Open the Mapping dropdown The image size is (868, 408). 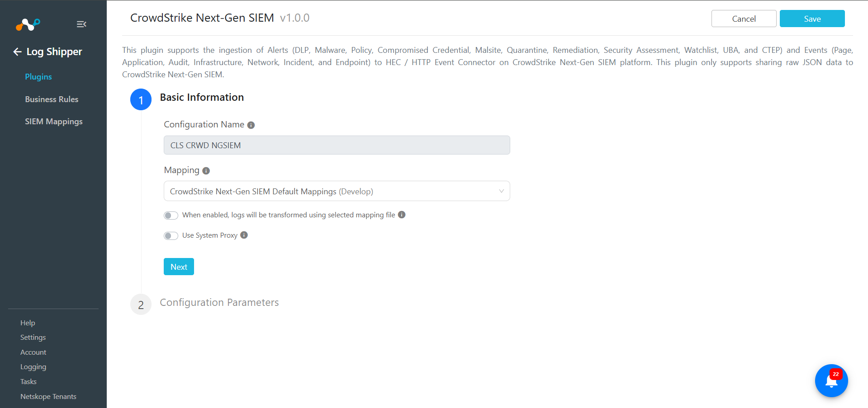click(337, 191)
